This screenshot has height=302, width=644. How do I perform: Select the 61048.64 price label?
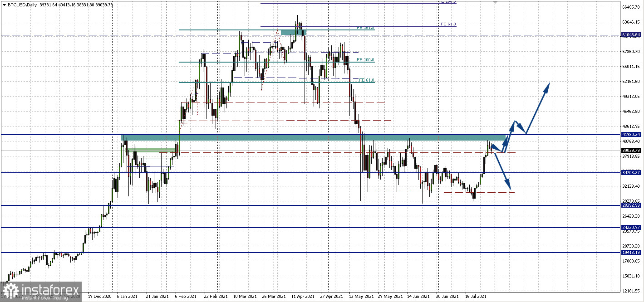(x=631, y=34)
